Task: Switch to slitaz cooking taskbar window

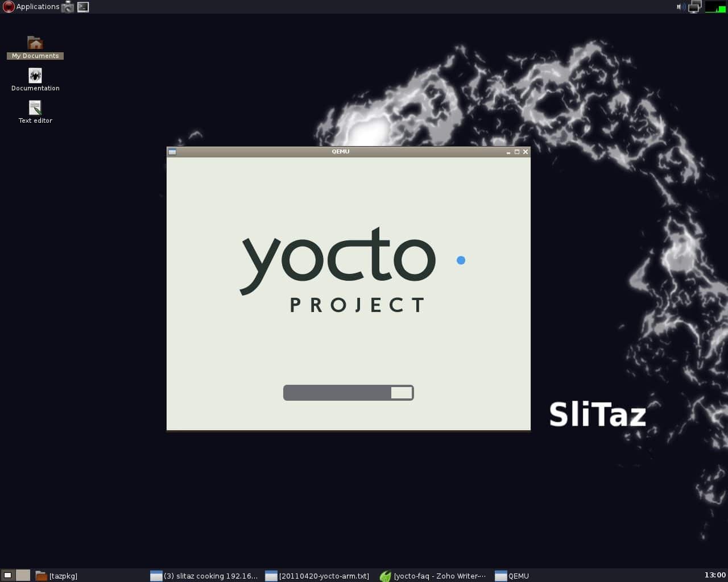Action: coord(204,576)
